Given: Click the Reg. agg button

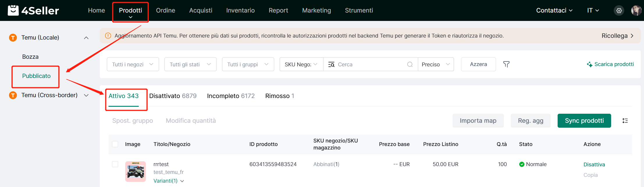Looking at the screenshot, I should click(x=531, y=121).
